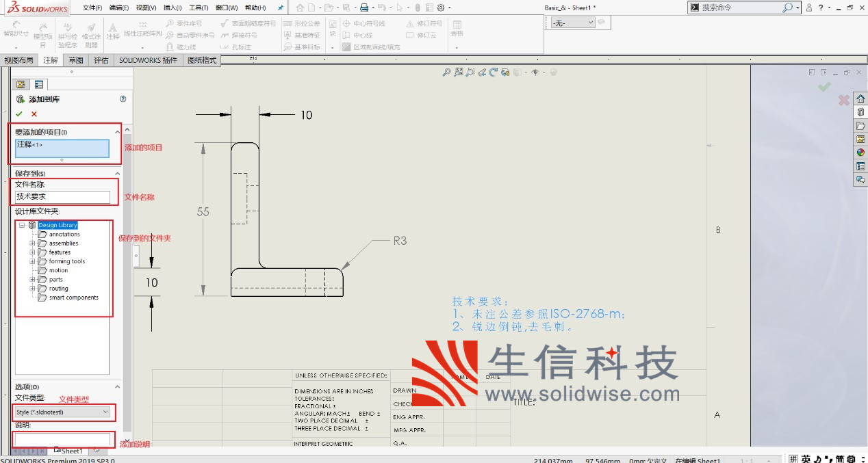
Task: Select the smart components folder
Action: click(73, 297)
